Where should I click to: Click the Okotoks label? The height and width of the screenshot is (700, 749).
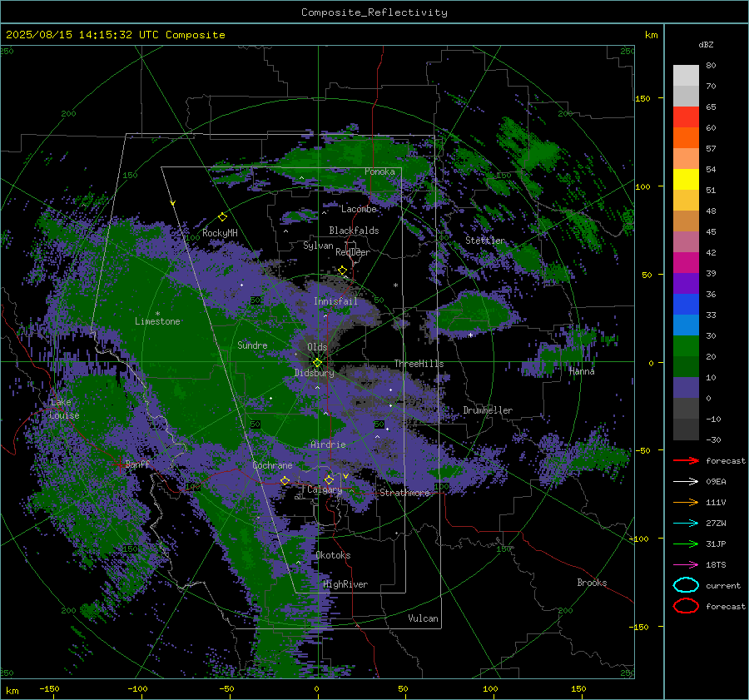tap(333, 555)
